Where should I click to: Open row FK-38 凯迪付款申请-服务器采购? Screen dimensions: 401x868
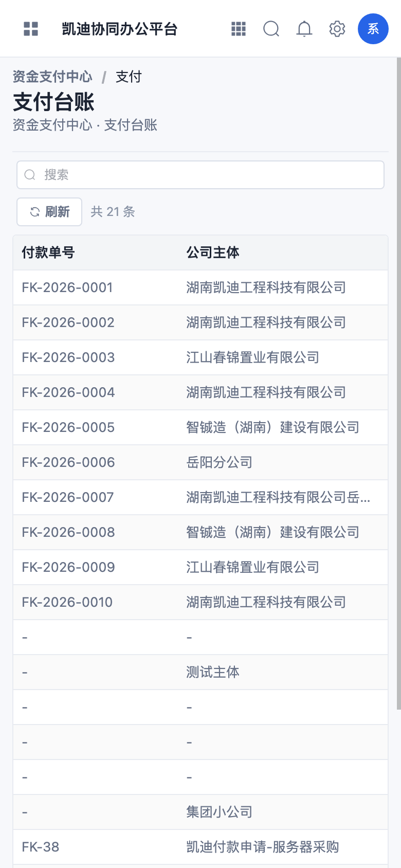[200, 847]
